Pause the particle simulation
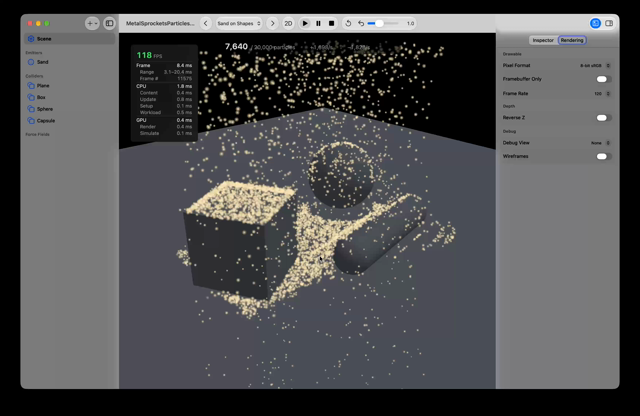Viewport: 640px width, 416px height. [318, 23]
